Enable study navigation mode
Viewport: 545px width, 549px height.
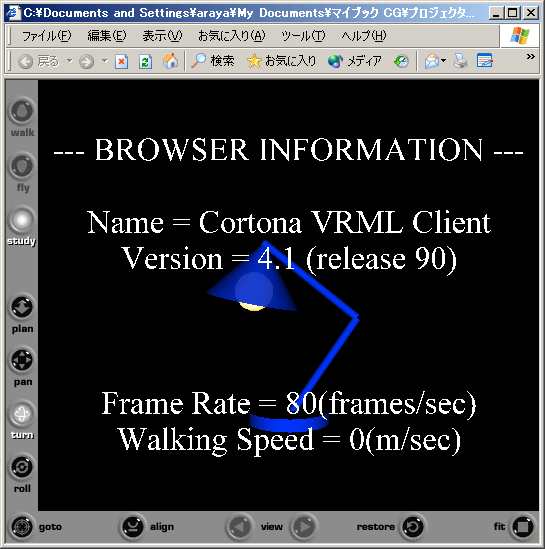pyautogui.click(x=22, y=220)
